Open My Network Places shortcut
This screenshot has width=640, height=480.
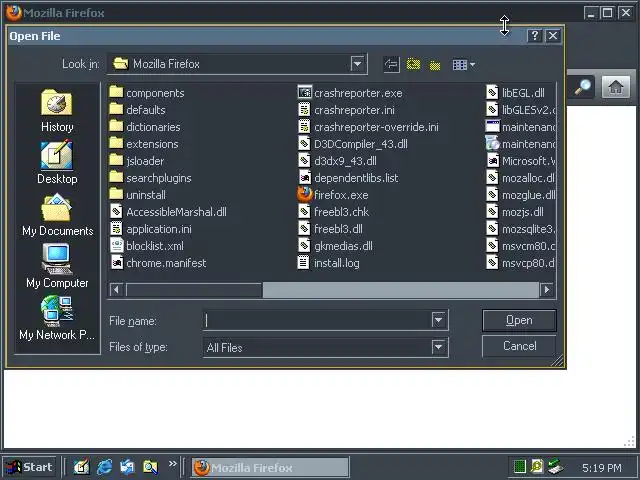click(x=57, y=319)
